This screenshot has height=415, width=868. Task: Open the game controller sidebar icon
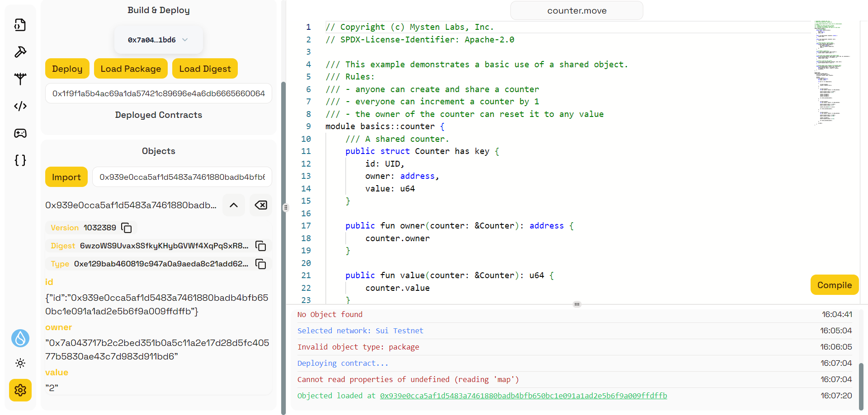coord(20,133)
